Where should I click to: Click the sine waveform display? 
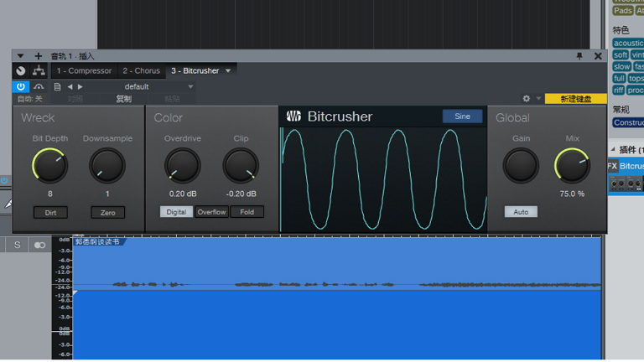pos(382,180)
